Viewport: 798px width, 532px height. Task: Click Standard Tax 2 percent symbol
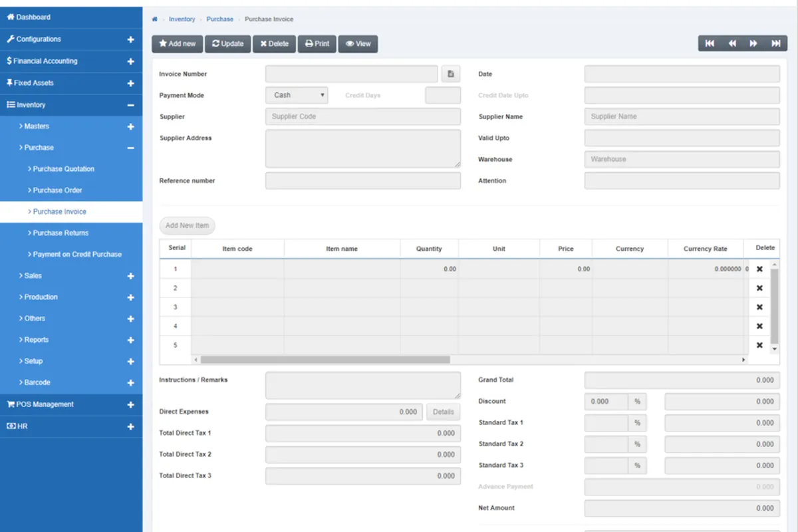(x=637, y=444)
